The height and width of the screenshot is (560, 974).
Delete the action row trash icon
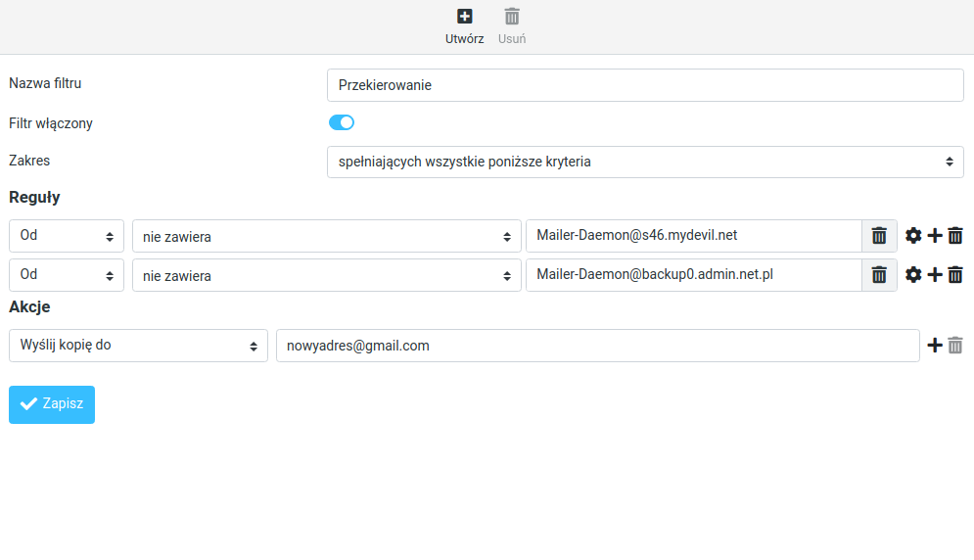tap(955, 346)
